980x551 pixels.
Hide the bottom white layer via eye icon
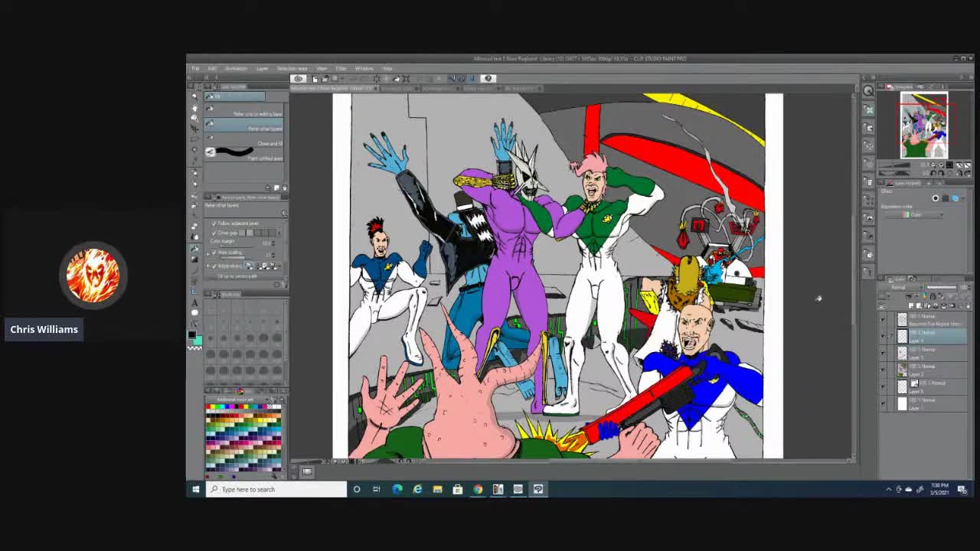click(x=883, y=403)
